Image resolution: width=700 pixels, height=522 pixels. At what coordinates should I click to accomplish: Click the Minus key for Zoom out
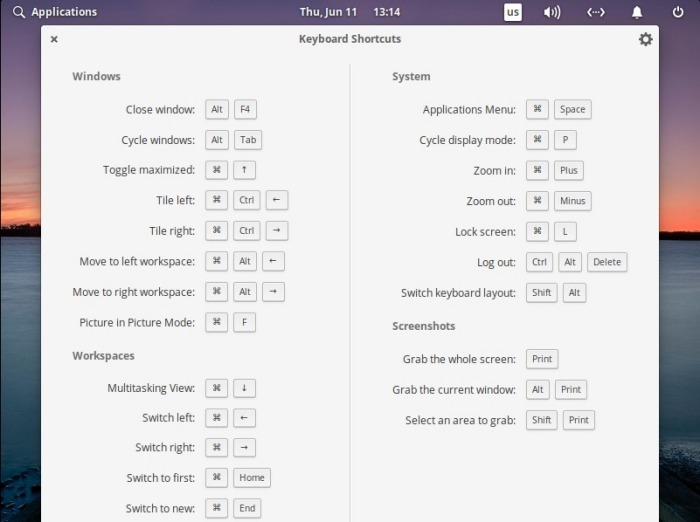tap(572, 201)
